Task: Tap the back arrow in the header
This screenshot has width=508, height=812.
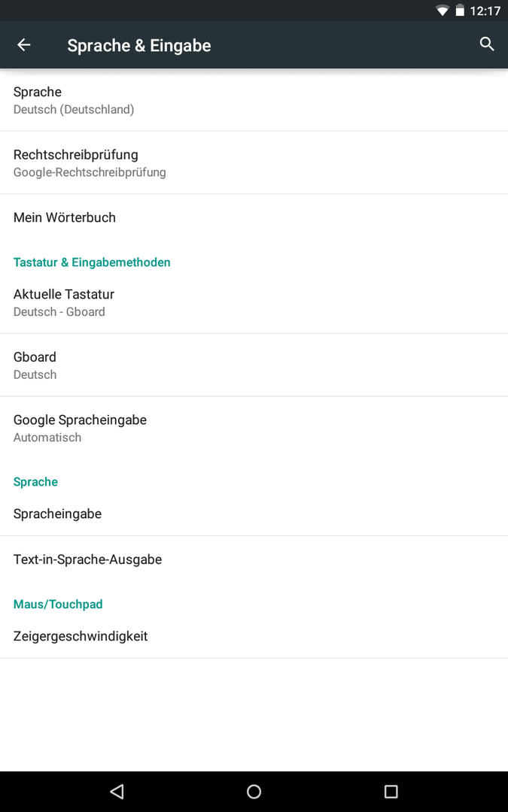Action: click(x=24, y=45)
